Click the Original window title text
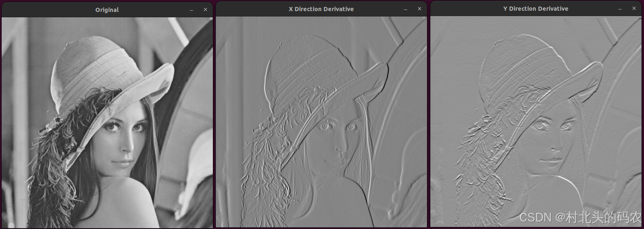The width and height of the screenshot is (644, 229). click(x=107, y=10)
